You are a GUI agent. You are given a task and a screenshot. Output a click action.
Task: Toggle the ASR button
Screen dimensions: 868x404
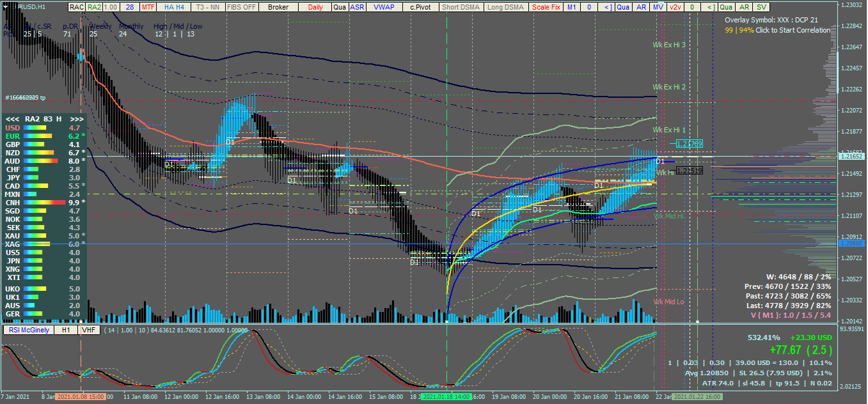[357, 7]
